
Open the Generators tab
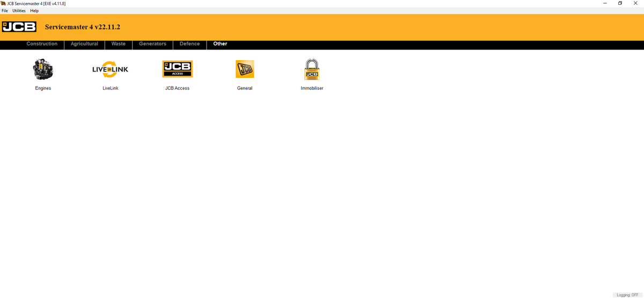[152, 44]
